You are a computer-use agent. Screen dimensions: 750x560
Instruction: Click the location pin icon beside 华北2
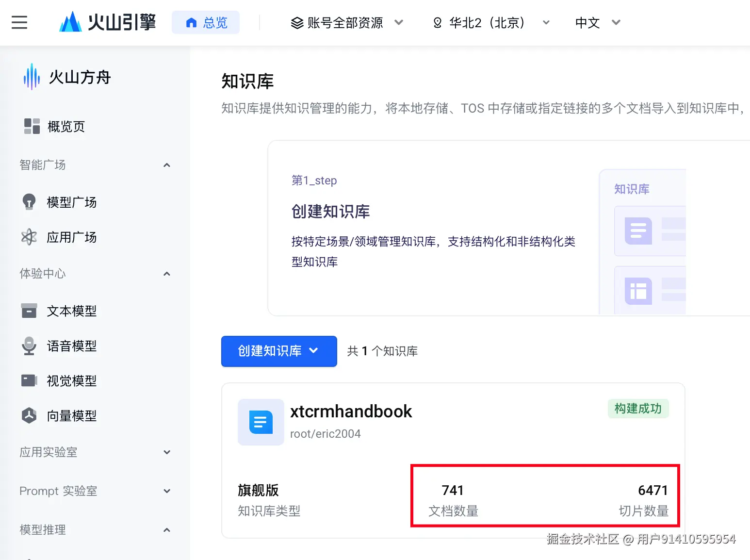click(438, 23)
